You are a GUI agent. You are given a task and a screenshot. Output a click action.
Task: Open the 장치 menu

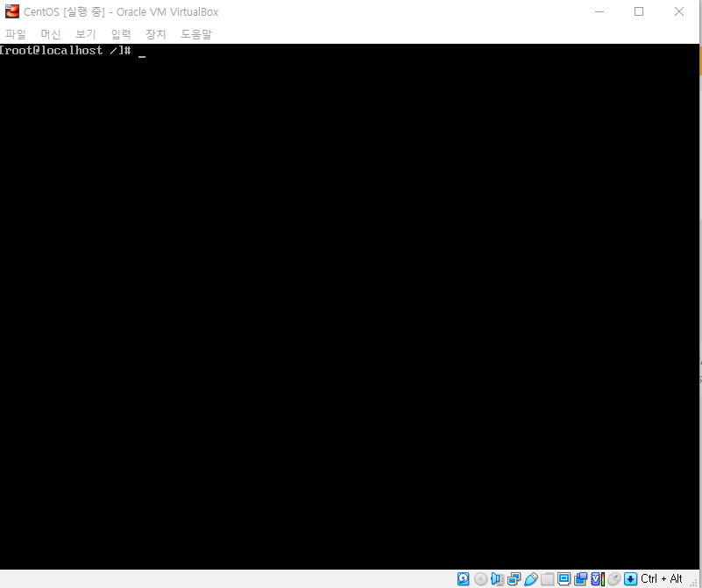(156, 34)
